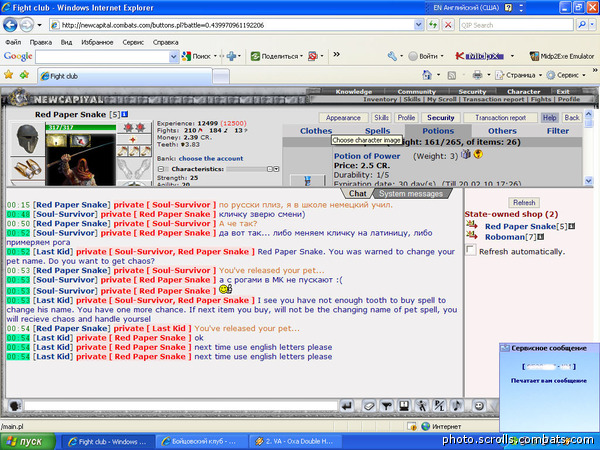The image size is (600, 450).
Task: Click Google toolbar wrench settings icon
Action: pos(392,57)
